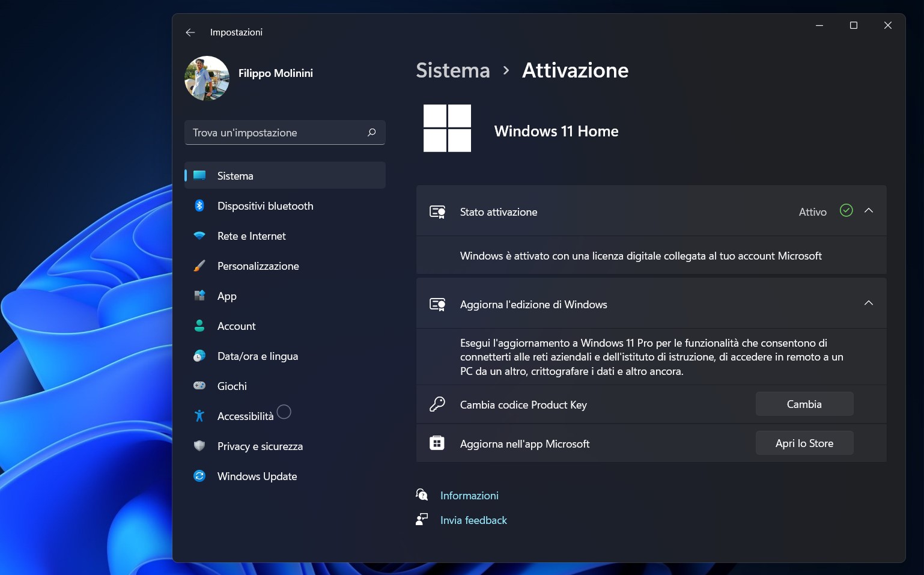
Task: Click the Aggiorna l'edizione certificate icon
Action: [x=437, y=304]
